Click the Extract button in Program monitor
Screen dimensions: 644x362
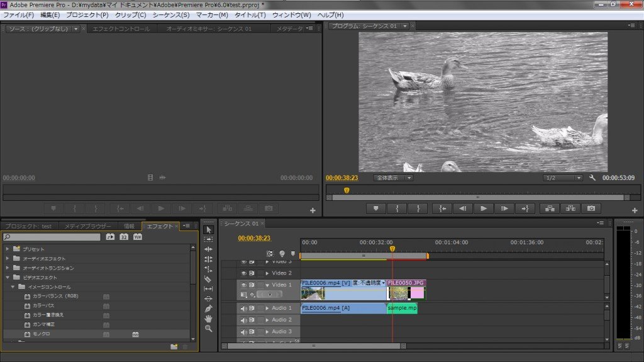[x=570, y=208]
